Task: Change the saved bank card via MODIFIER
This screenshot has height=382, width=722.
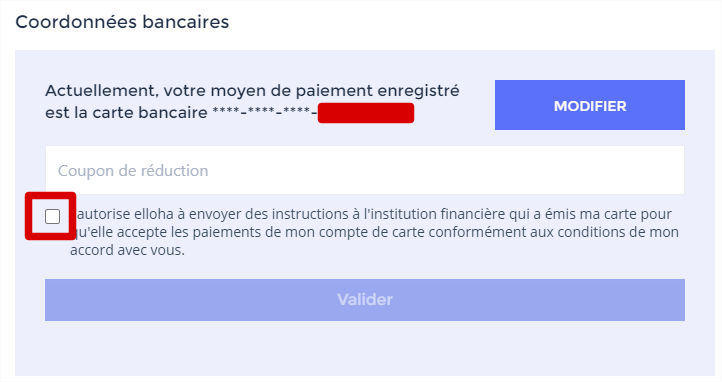Action: pos(590,105)
